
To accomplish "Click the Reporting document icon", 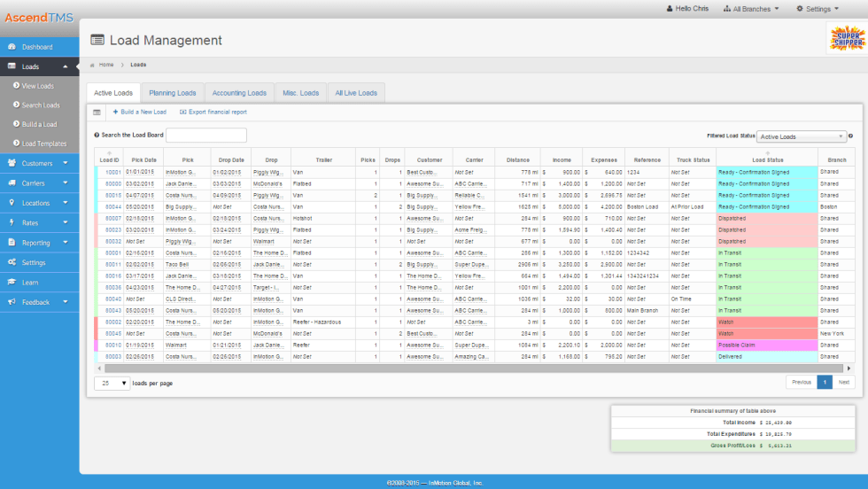I will click(12, 242).
